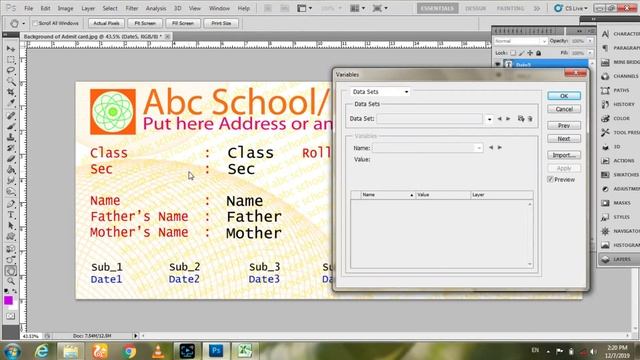Screen dimensions: 640x360
Task: Open the Masks panel icon
Action: click(605, 203)
